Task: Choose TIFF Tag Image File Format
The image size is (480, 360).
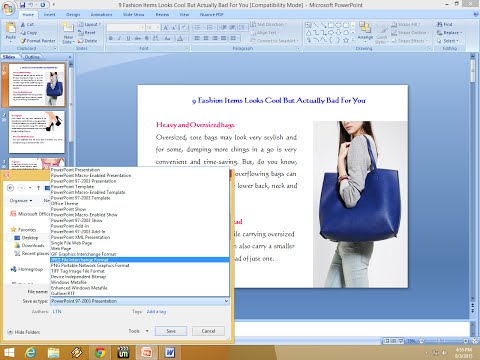Action: coord(140,271)
